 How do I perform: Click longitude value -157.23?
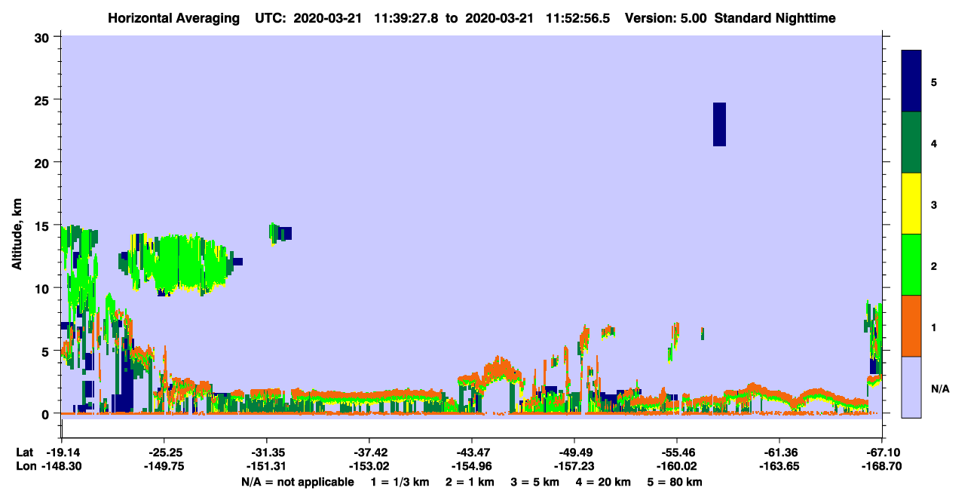[x=574, y=466]
